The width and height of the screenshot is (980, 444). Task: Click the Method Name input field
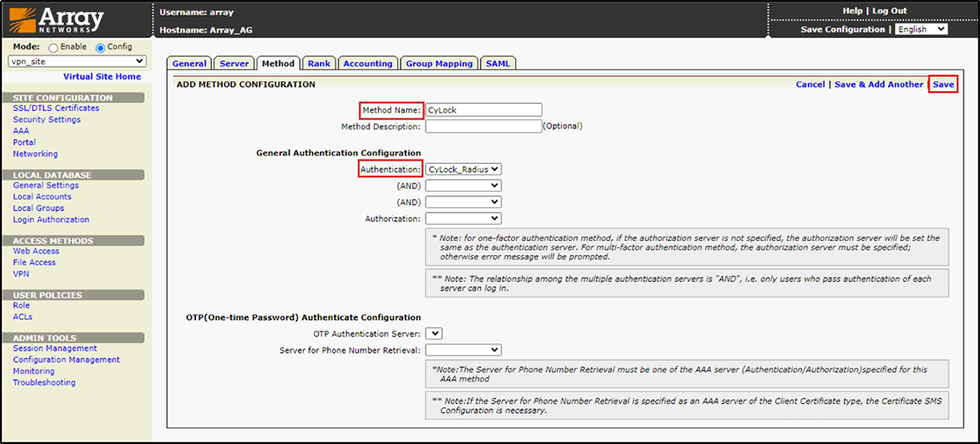(x=483, y=110)
